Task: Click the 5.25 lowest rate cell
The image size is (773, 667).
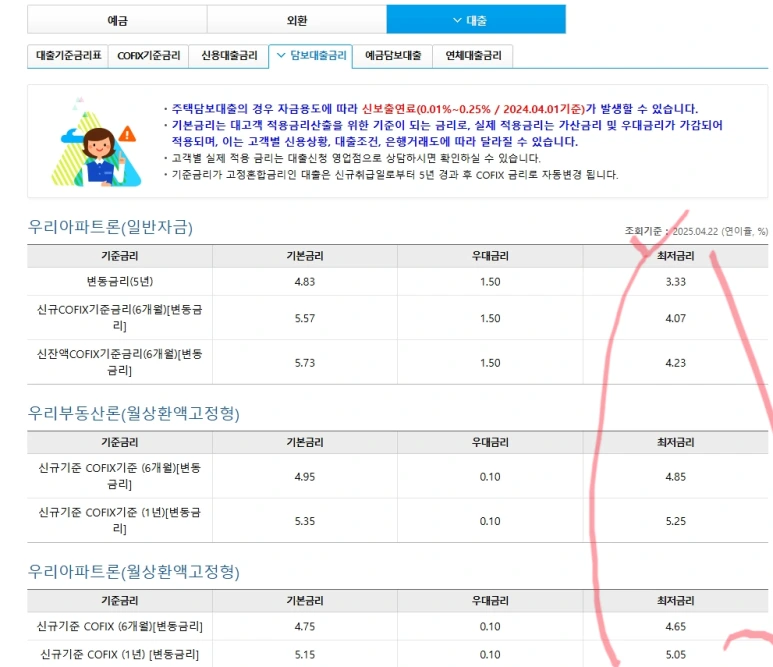Action: 675,521
